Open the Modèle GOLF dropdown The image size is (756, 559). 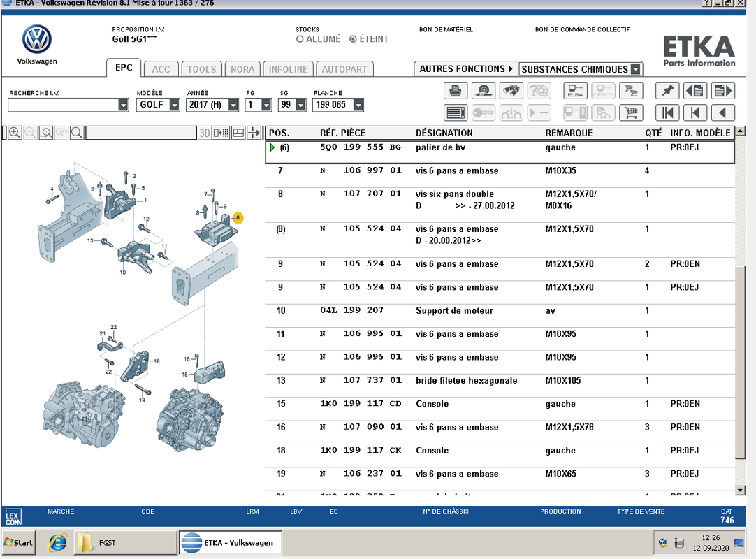(175, 105)
